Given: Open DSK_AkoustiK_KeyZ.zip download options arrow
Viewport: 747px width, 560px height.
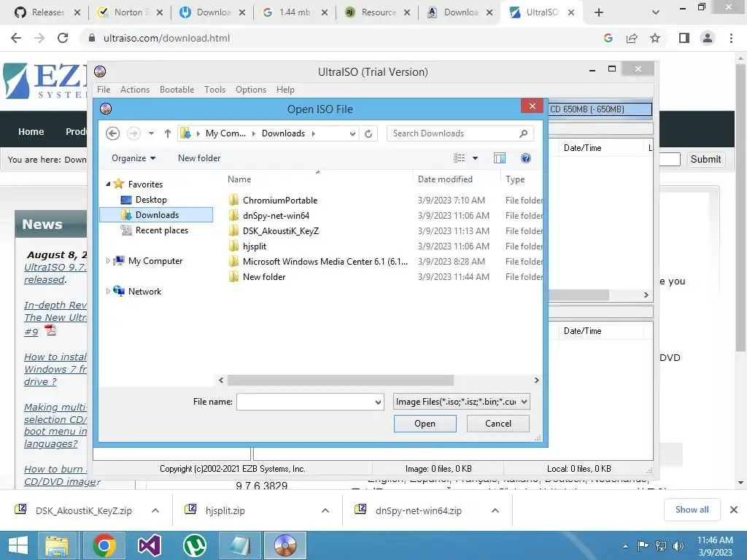Looking at the screenshot, I should click(155, 510).
